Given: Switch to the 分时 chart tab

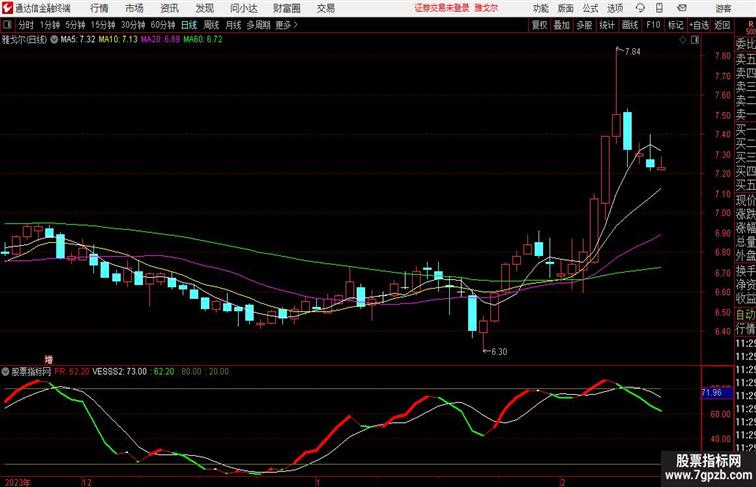Looking at the screenshot, I should (x=26, y=25).
